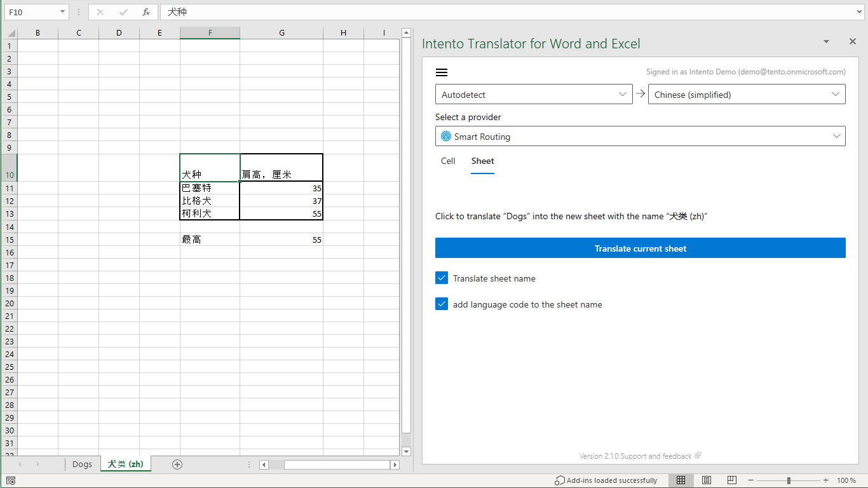Select cell containing 比格犬

(210, 201)
